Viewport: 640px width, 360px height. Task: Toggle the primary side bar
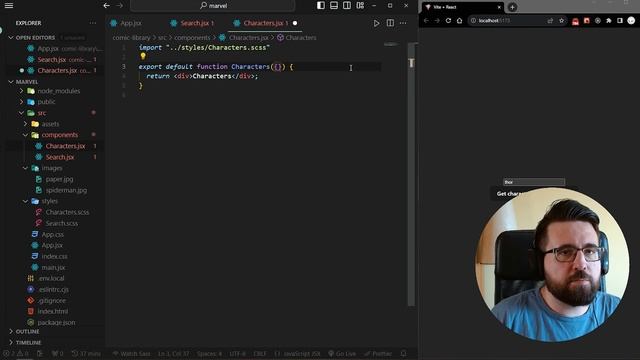pos(321,6)
